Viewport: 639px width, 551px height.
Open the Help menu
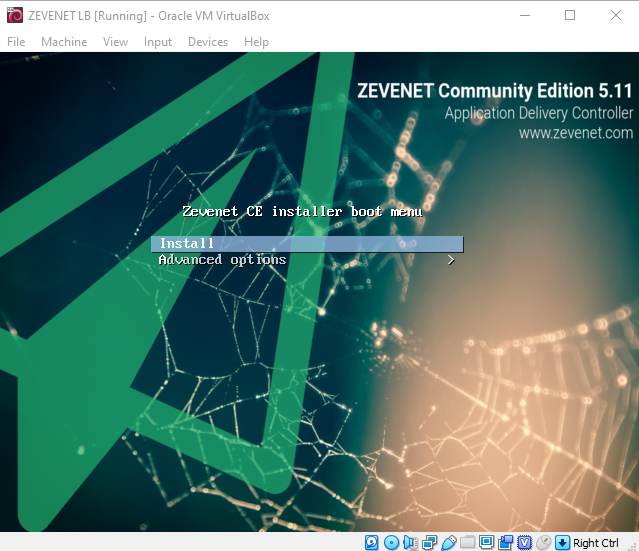(x=256, y=42)
